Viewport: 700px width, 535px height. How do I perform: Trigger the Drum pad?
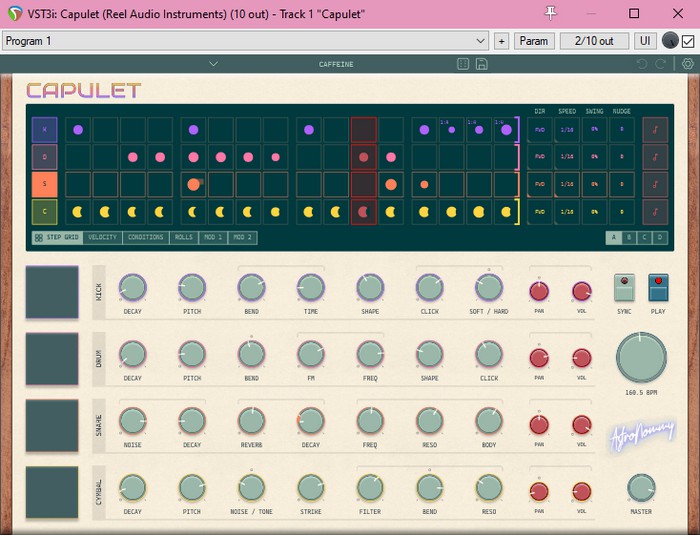pos(52,359)
